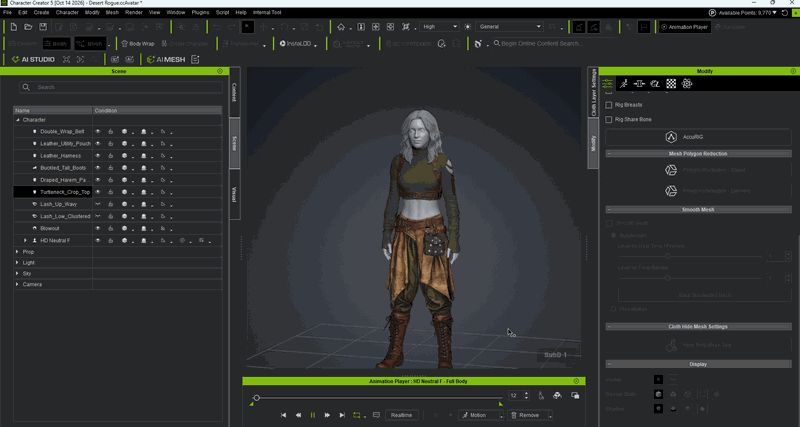Launch AI Mesh tool
This screenshot has width=800, height=427.
166,60
